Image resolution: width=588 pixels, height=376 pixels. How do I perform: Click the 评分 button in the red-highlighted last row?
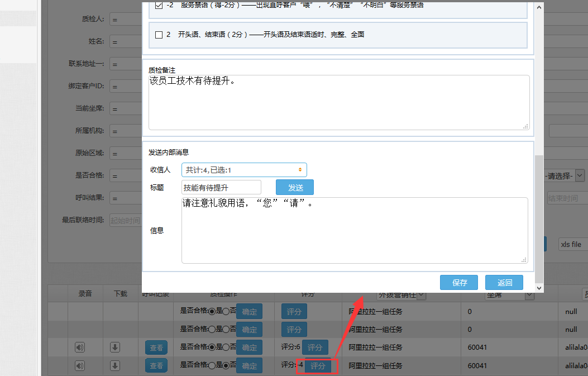318,367
